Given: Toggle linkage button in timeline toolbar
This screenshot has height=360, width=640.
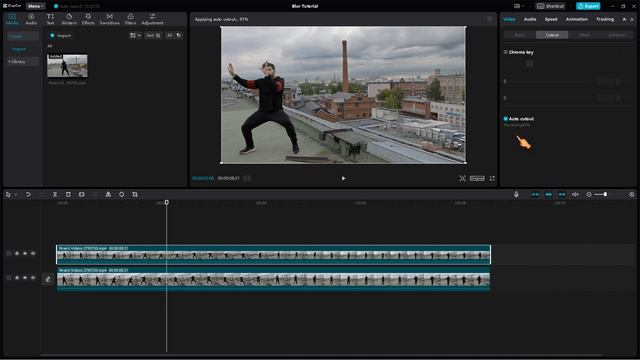Looking at the screenshot, I should [562, 195].
